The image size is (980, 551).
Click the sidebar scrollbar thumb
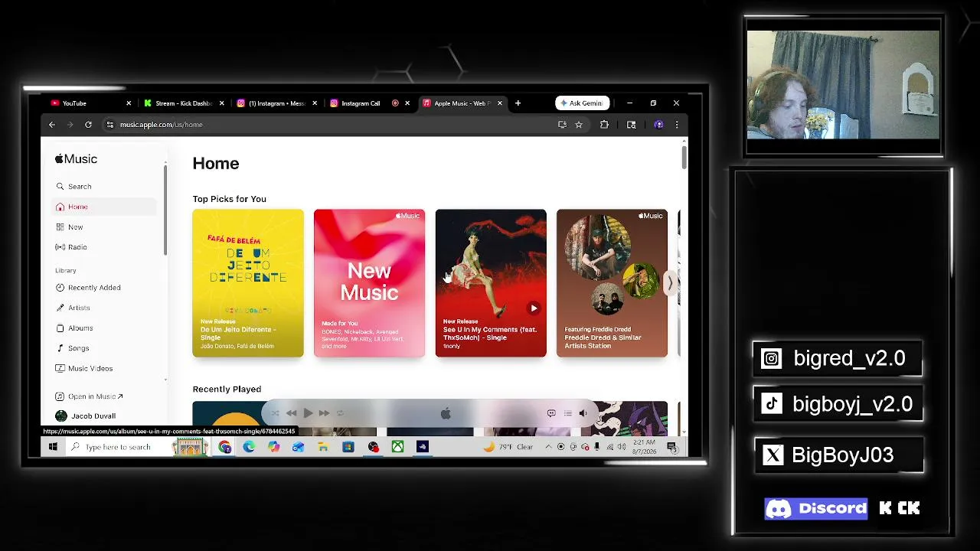tap(165, 209)
